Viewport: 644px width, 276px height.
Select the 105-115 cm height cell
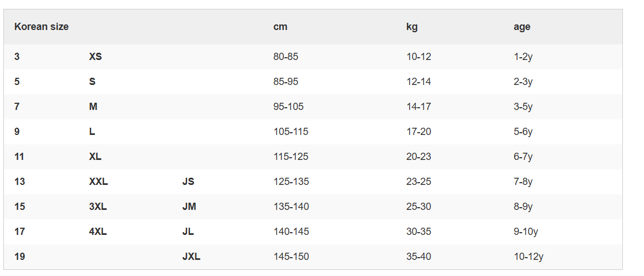(x=291, y=132)
